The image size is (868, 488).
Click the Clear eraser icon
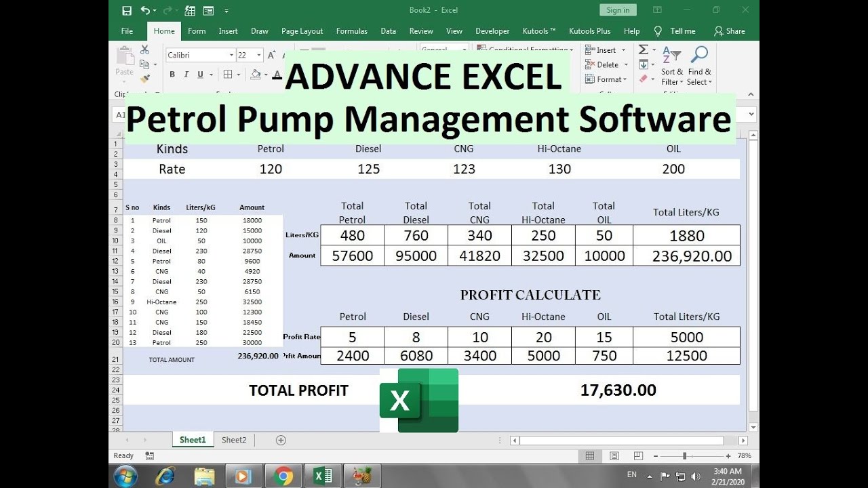click(x=643, y=79)
